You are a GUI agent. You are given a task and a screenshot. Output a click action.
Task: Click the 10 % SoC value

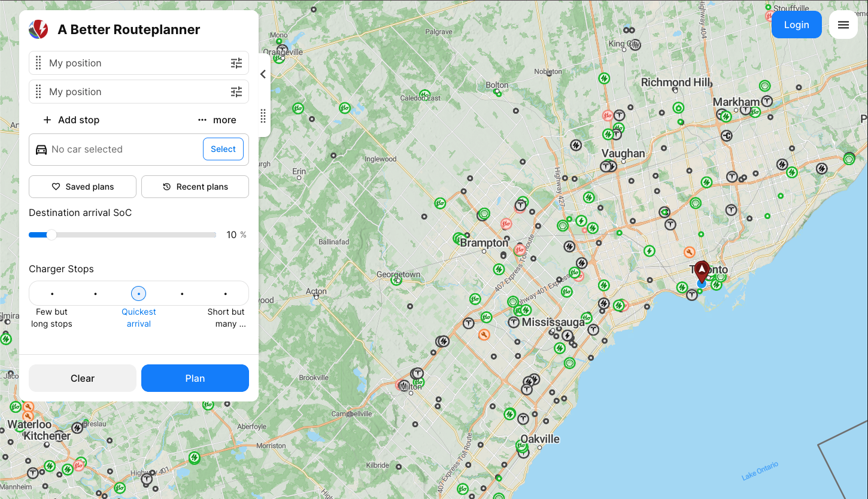coord(236,235)
